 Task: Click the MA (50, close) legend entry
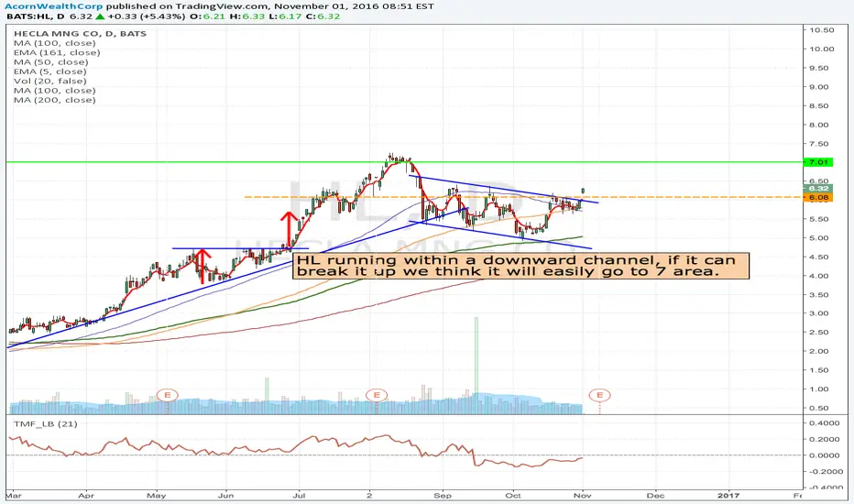point(52,62)
